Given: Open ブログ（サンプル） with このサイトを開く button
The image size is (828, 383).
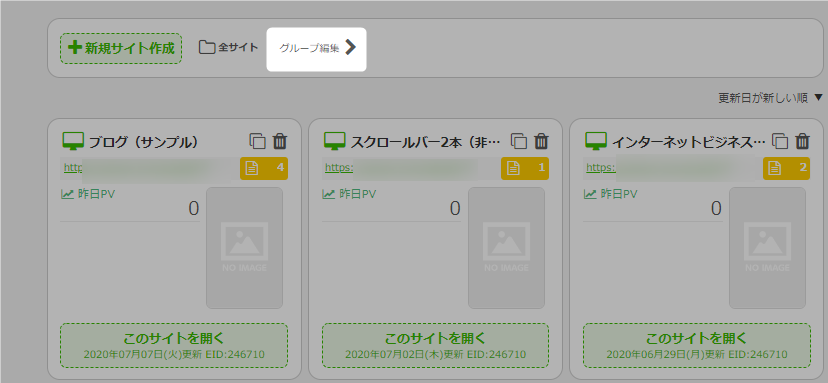Looking at the screenshot, I should pos(174,345).
